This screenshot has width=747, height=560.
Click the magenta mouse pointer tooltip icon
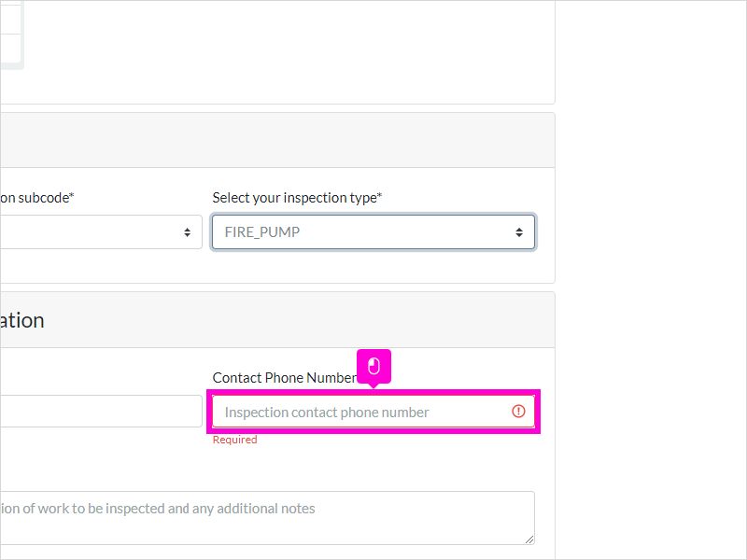[374, 366]
